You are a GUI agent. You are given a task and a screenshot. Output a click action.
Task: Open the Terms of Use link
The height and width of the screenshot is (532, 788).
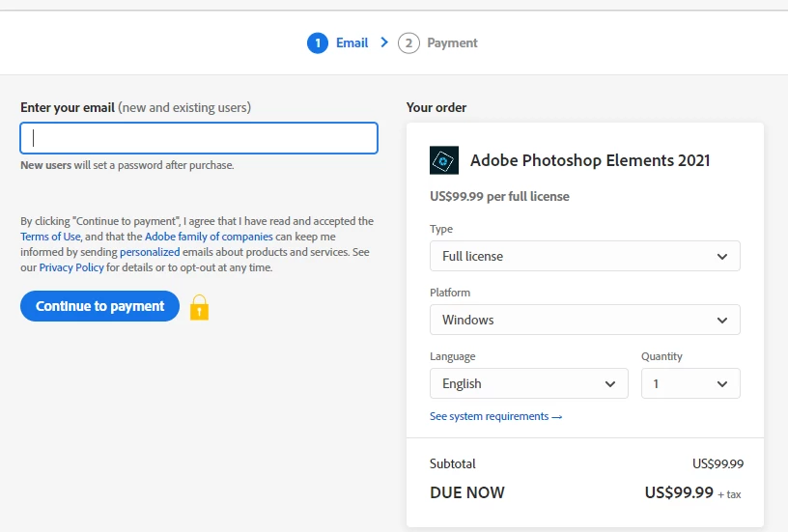coord(50,237)
